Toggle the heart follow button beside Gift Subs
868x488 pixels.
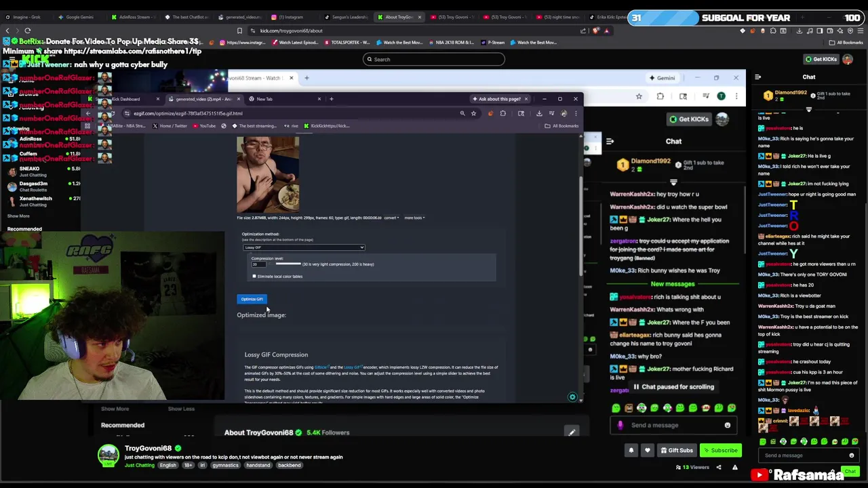[647, 450]
